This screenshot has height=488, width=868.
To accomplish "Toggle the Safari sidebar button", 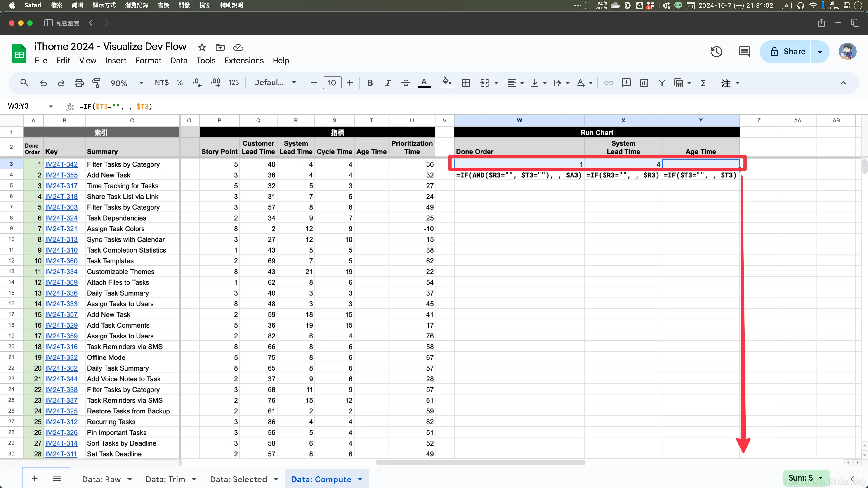I will tap(49, 23).
